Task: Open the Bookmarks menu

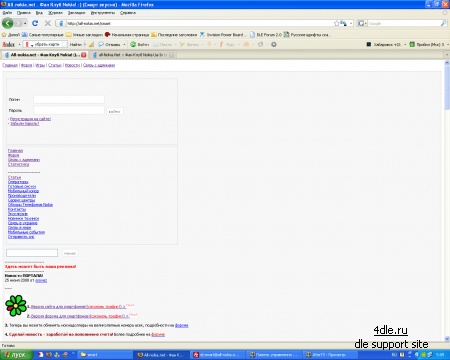Action: (76, 13)
